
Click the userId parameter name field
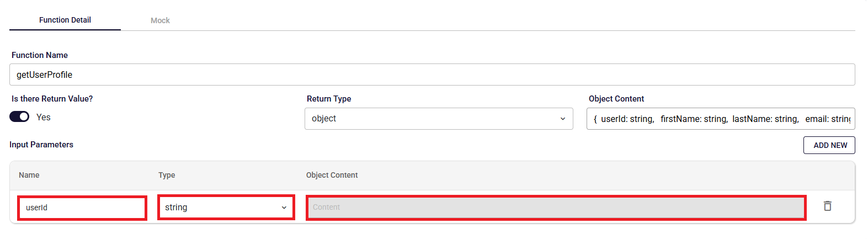[82, 208]
